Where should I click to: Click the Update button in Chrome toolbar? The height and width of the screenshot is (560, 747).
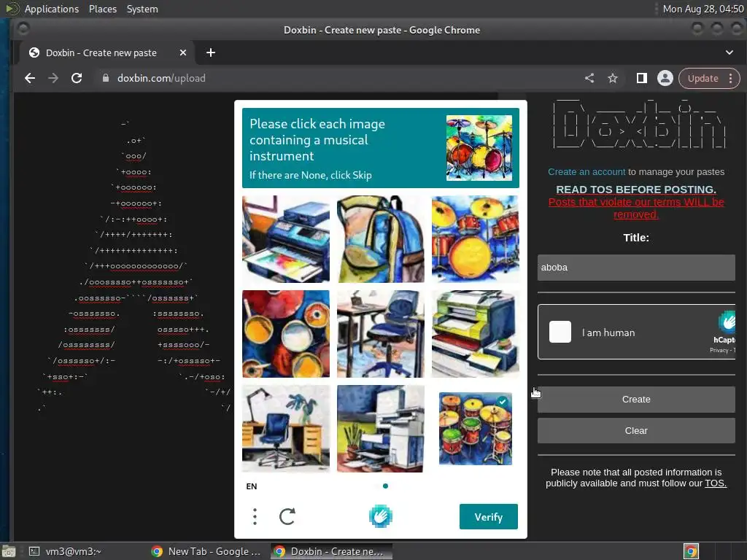703,78
